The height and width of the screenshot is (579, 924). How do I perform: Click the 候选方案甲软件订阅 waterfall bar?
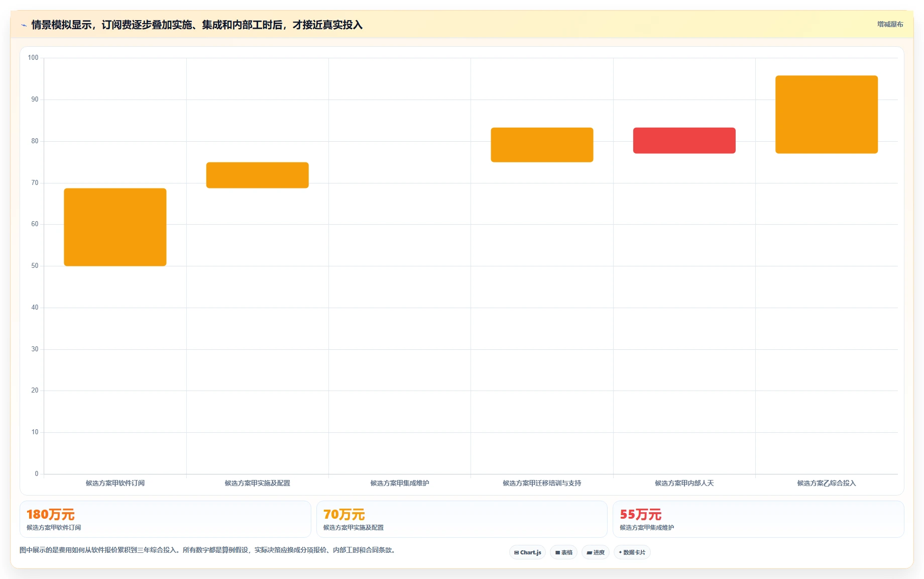pyautogui.click(x=115, y=227)
